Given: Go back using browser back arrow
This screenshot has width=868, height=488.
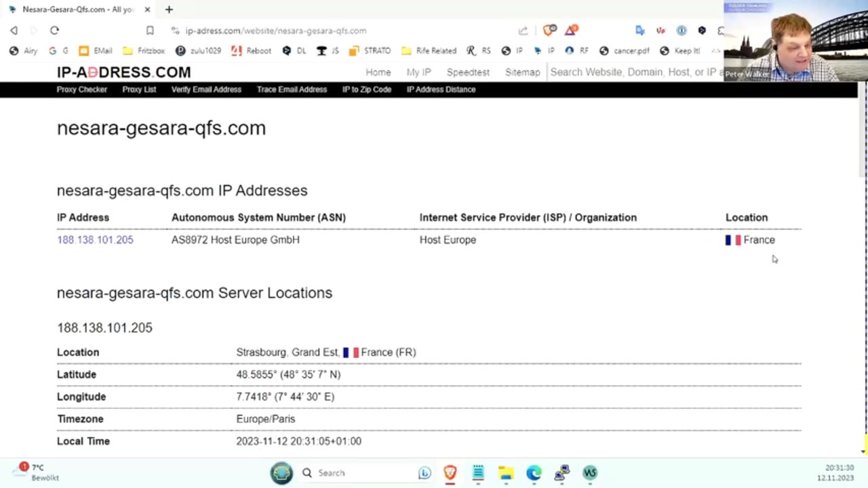Looking at the screenshot, I should tap(14, 30).
